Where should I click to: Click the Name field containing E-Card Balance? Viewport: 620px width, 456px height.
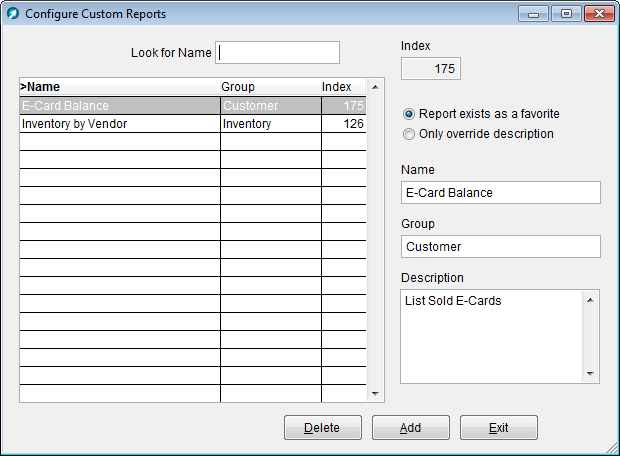[501, 193]
